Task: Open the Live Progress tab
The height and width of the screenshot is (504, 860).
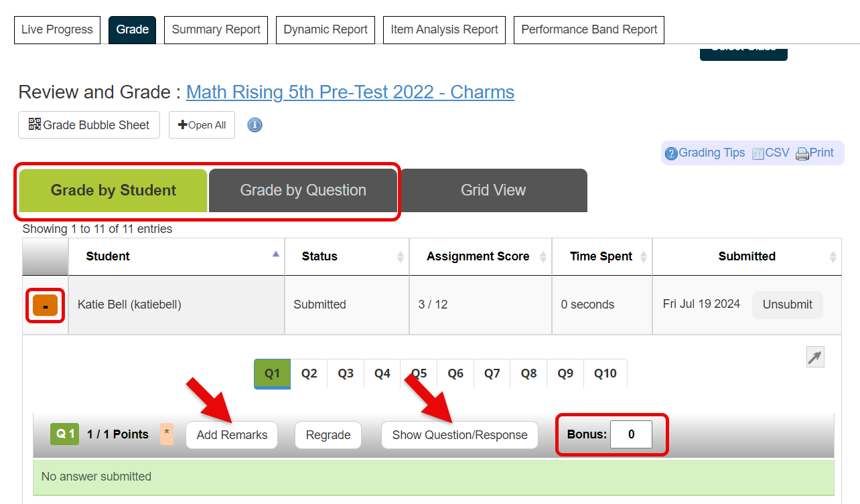Action: [57, 30]
